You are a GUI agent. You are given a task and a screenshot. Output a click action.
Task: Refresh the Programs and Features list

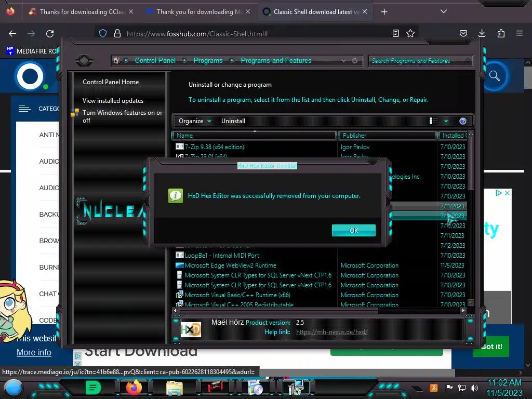(x=355, y=61)
